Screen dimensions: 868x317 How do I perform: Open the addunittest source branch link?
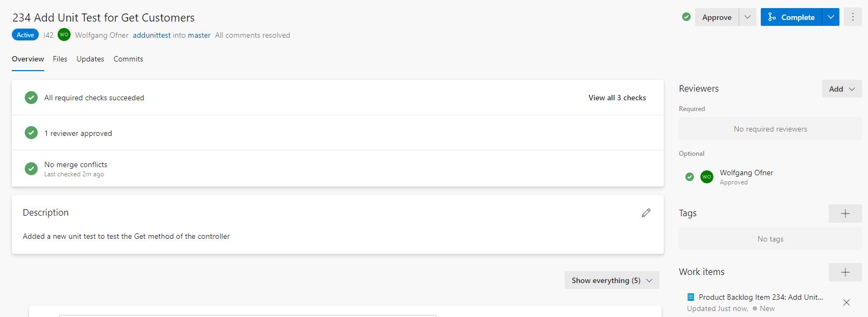coord(151,35)
